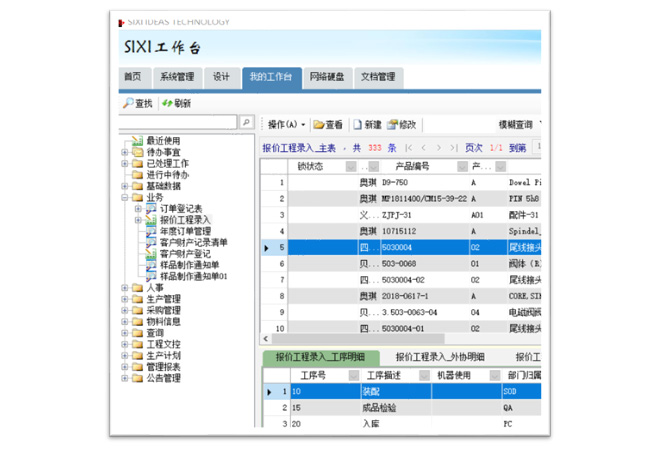Image resolution: width=660 pixels, height=451 pixels.
Task: Open the 机器使用 column filter dropdown
Action: [495, 376]
